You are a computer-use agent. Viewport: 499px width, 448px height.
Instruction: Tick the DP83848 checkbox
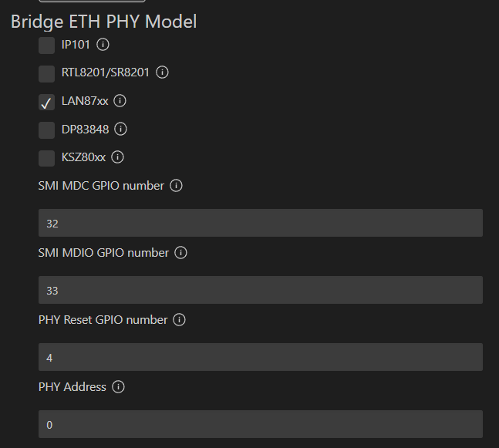point(46,130)
